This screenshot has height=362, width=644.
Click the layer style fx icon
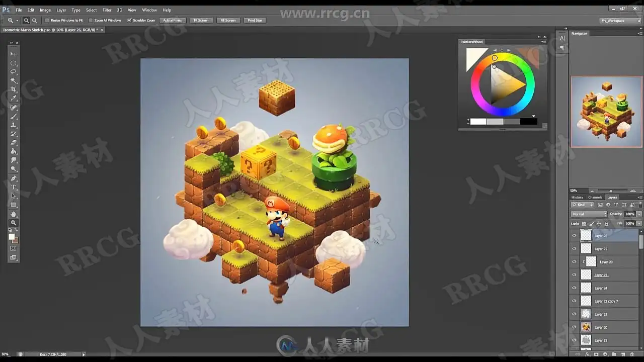(587, 354)
